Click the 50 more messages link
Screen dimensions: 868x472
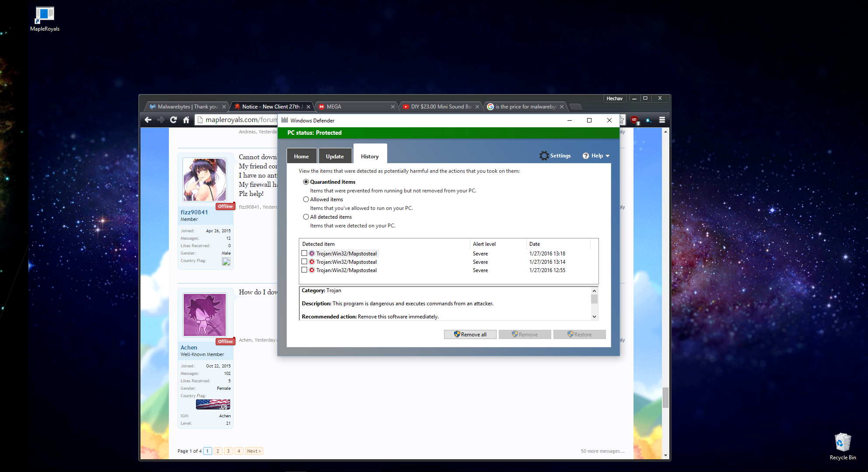point(602,451)
